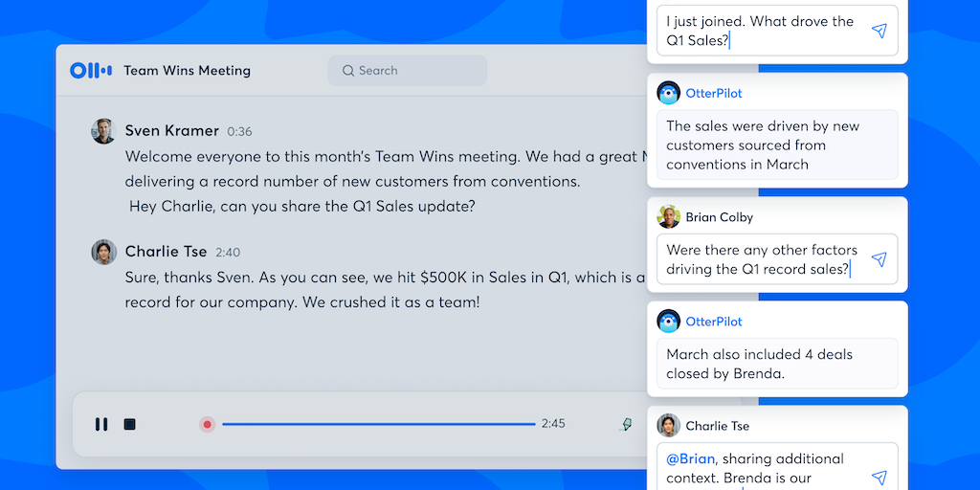Click Brian Colby's avatar in chat
This screenshot has width=980, height=490.
tap(668, 217)
